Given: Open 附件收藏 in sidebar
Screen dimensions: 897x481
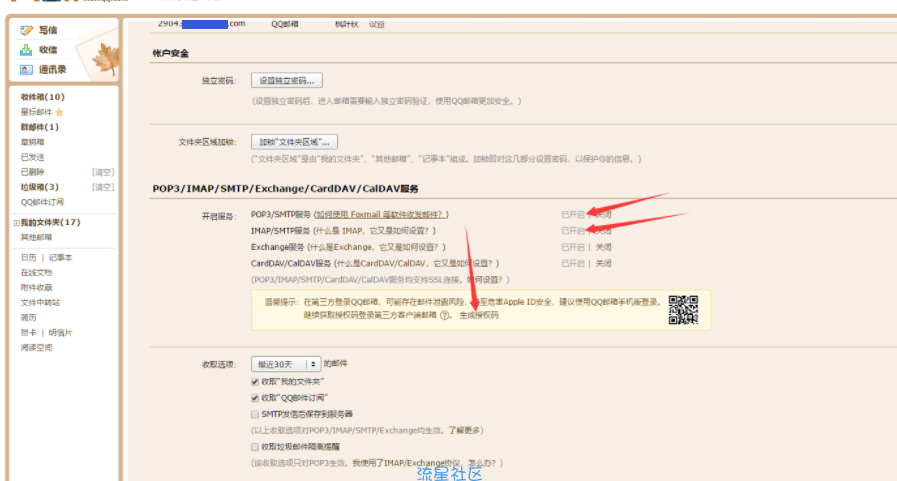Looking at the screenshot, I should click(36, 288).
